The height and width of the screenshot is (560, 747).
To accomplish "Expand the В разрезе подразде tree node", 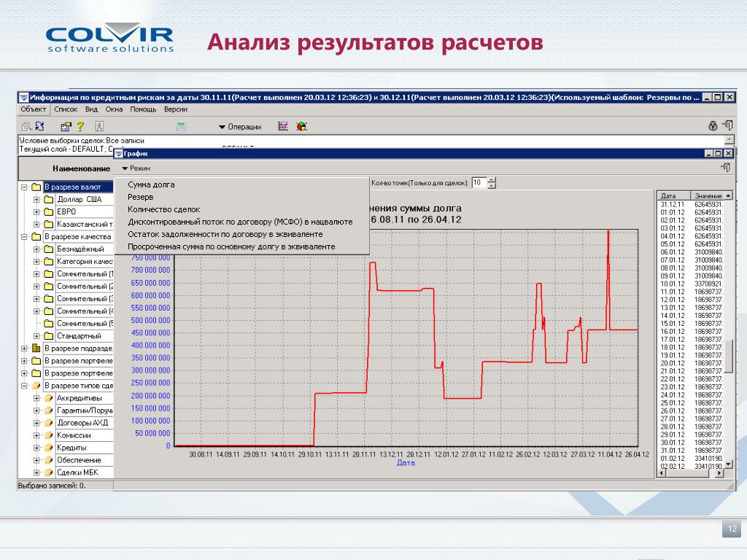I will click(24, 349).
